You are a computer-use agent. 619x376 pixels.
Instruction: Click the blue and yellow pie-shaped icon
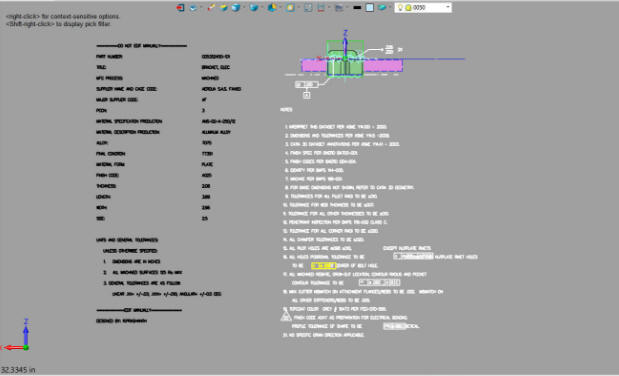272,8
